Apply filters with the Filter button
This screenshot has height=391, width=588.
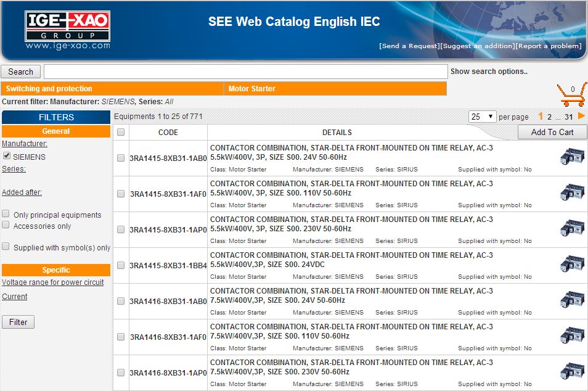tap(18, 322)
